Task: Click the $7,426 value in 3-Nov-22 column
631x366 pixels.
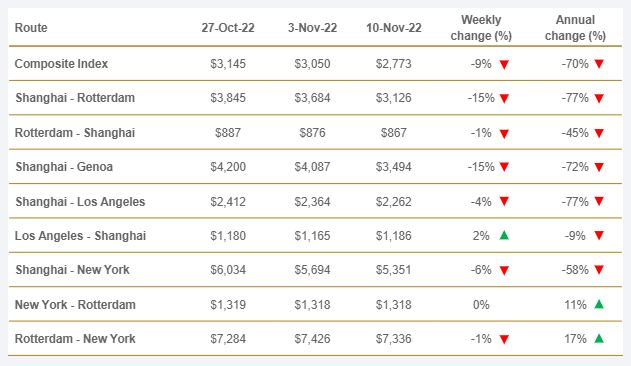Action: pyautogui.click(x=312, y=339)
